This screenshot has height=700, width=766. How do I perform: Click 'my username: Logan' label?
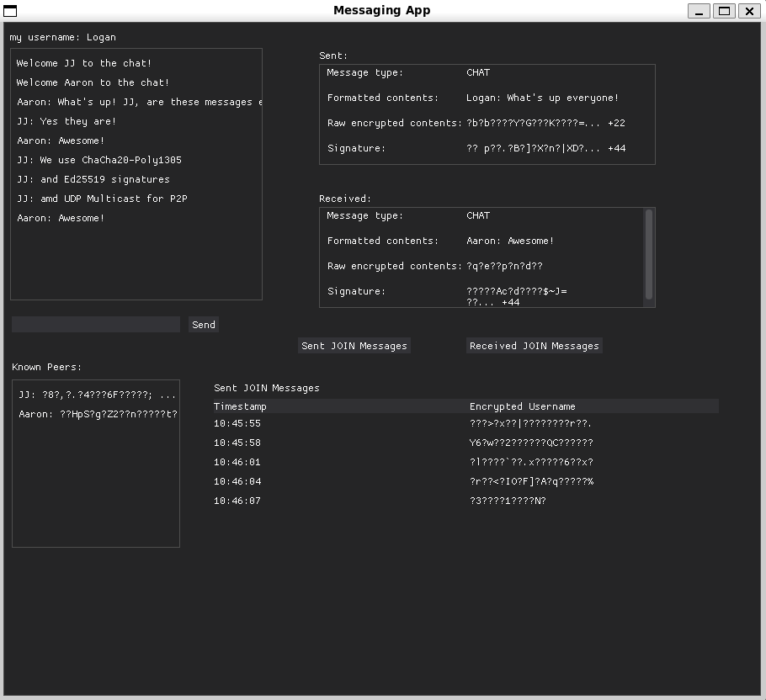pyautogui.click(x=62, y=37)
